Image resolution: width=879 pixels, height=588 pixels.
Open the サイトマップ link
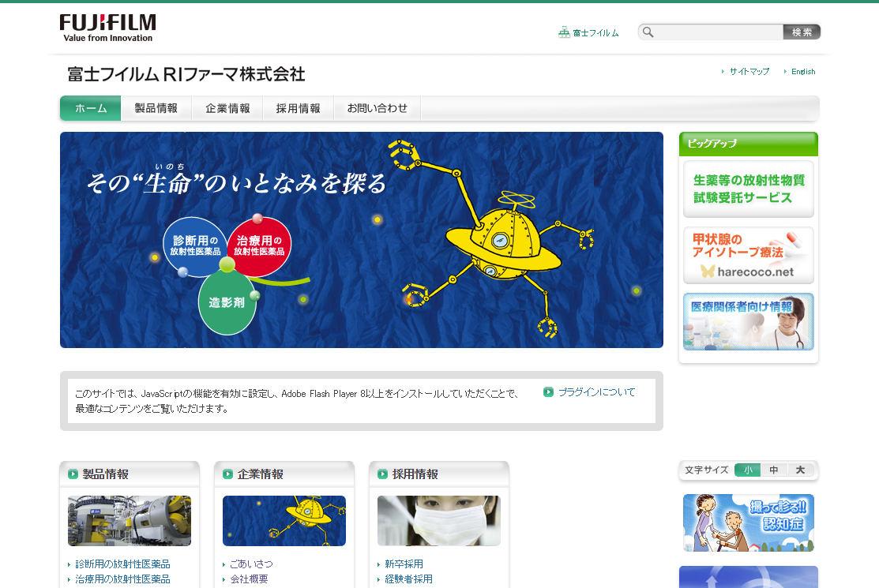pyautogui.click(x=749, y=72)
